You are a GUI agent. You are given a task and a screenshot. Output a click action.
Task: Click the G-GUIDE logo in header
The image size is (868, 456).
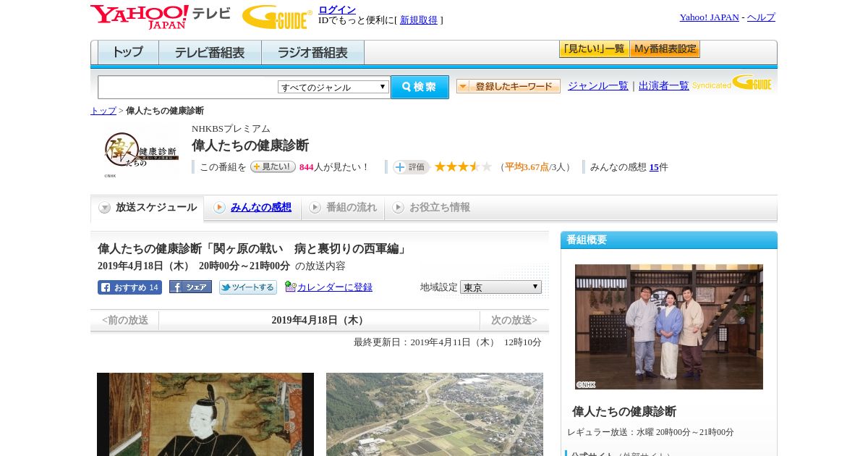(x=277, y=17)
